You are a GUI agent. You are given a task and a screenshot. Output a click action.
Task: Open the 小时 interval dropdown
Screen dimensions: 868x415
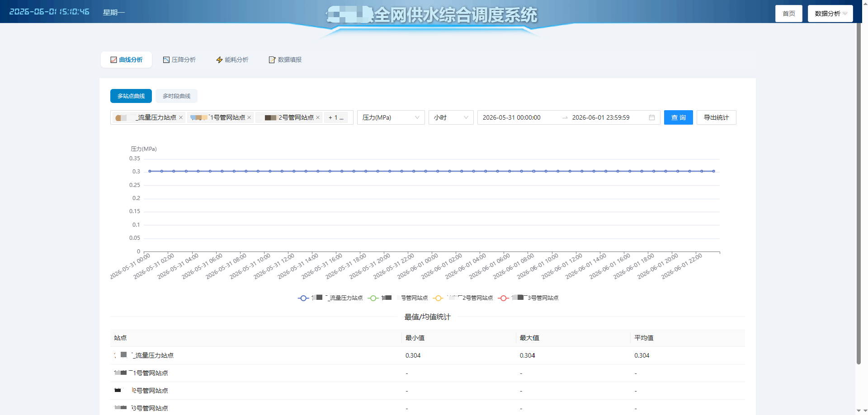[x=451, y=117]
